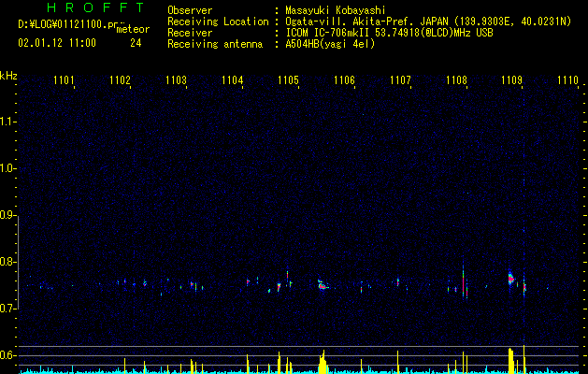
Task: Click the 1105 time axis marker
Action: 288,79
